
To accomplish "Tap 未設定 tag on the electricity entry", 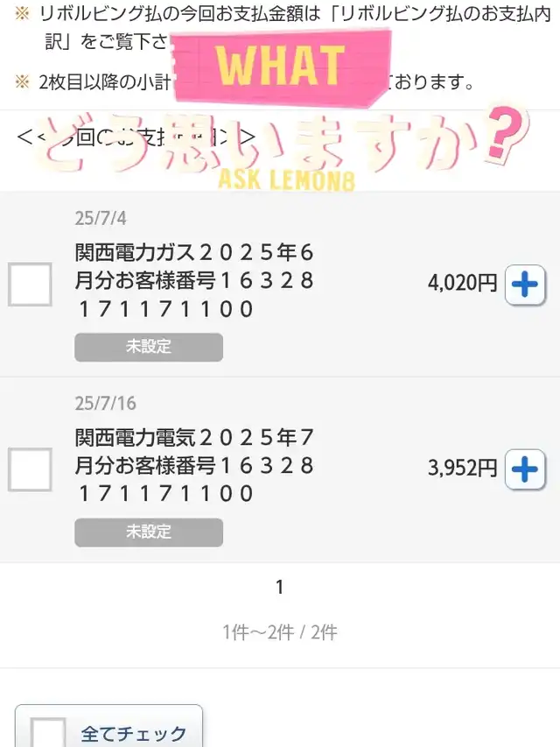I will [x=149, y=532].
